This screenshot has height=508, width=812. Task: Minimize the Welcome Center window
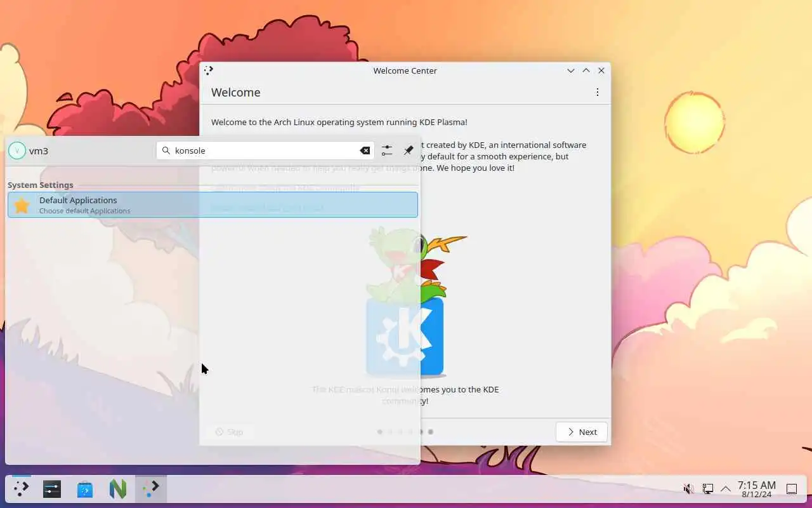(x=571, y=70)
